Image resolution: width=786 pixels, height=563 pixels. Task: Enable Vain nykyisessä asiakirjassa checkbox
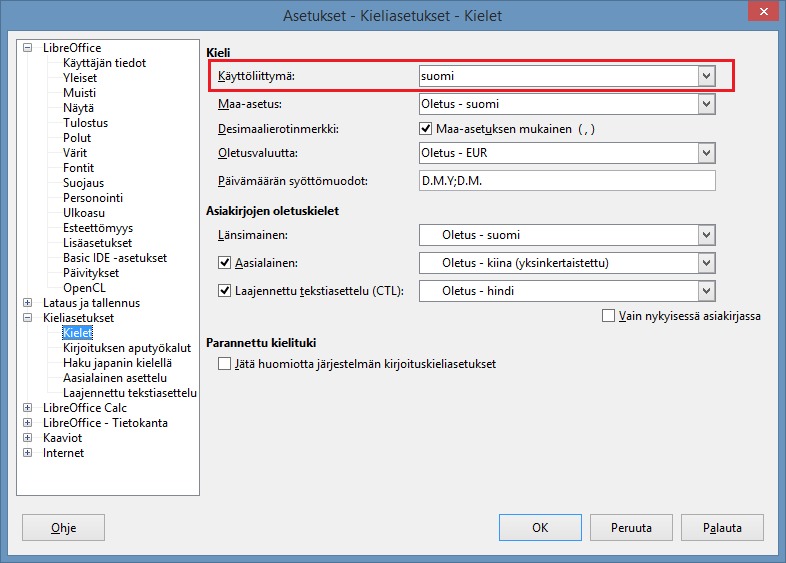tap(609, 316)
